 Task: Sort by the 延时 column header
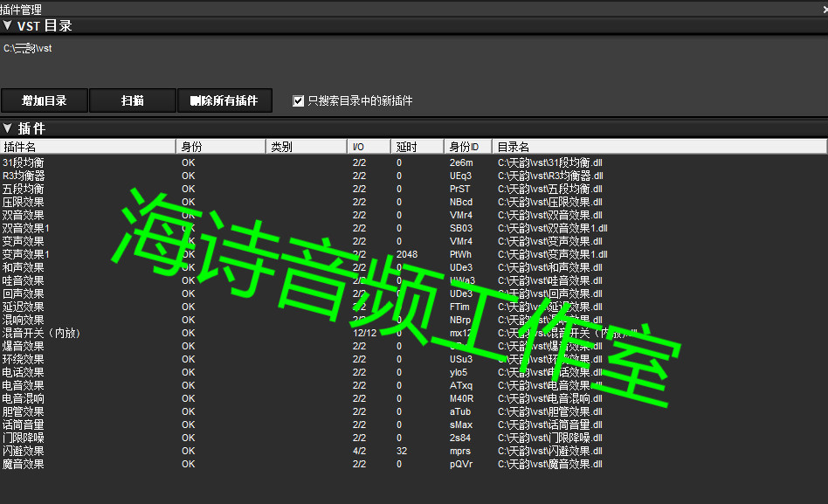[417, 147]
